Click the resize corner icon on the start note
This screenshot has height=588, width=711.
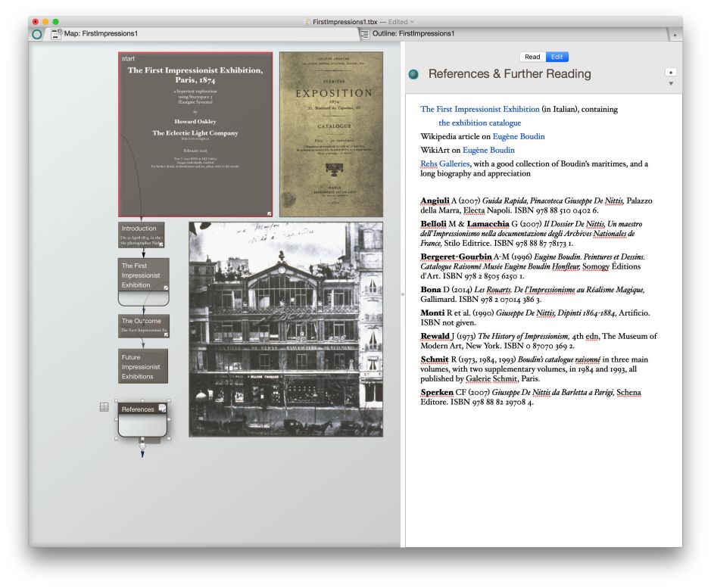pyautogui.click(x=269, y=213)
